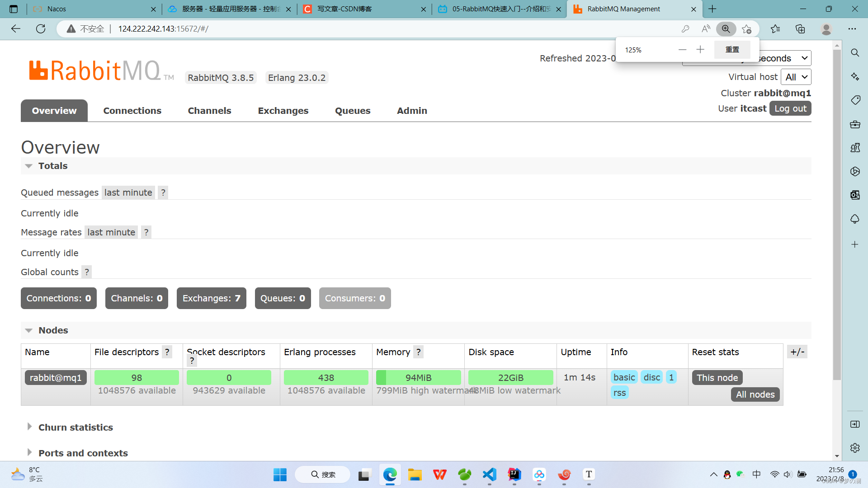Open a new browser tab
868x488 pixels.
712,9
